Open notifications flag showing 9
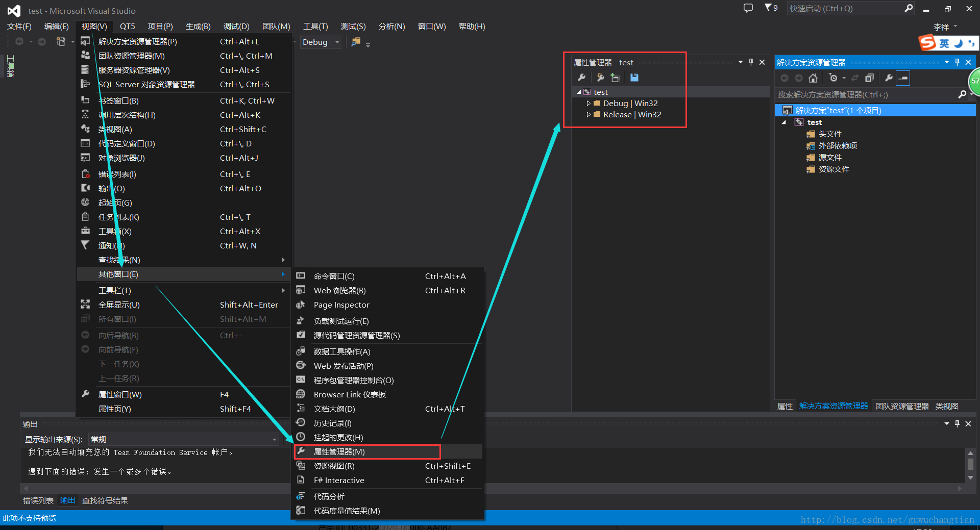 pos(771,8)
